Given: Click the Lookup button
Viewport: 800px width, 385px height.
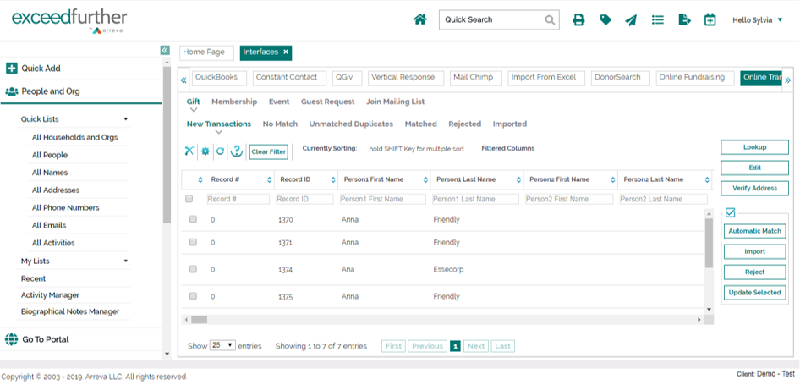Looking at the screenshot, I should coord(755,147).
